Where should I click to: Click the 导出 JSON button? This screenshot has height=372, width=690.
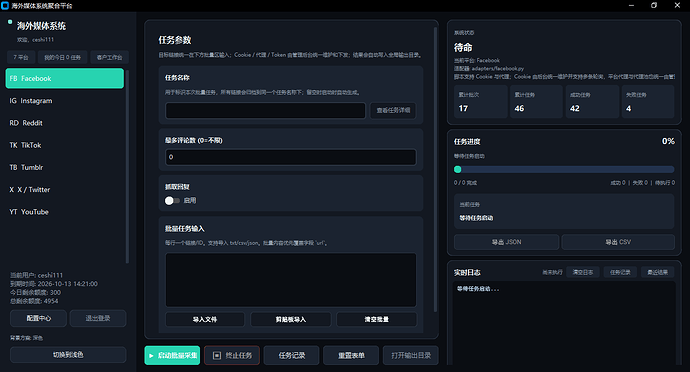coord(506,242)
